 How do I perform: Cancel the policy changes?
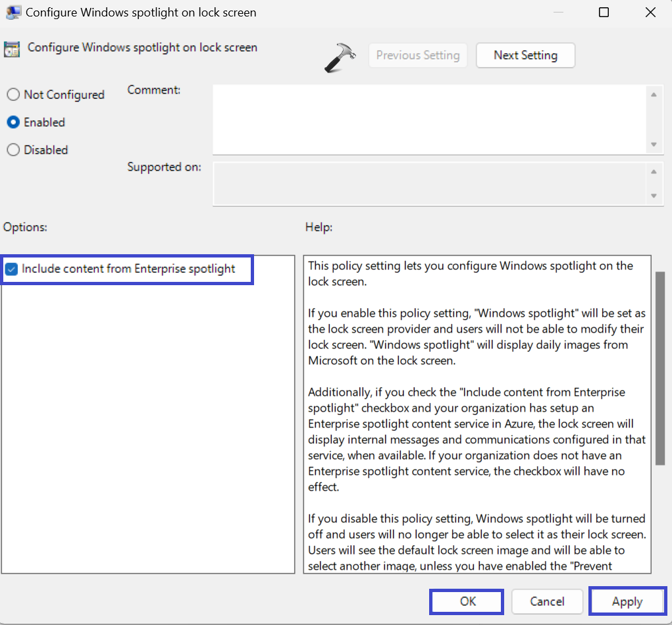[x=547, y=601]
